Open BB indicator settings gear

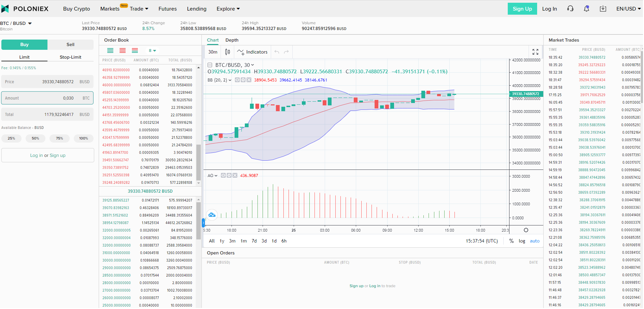tap(243, 80)
